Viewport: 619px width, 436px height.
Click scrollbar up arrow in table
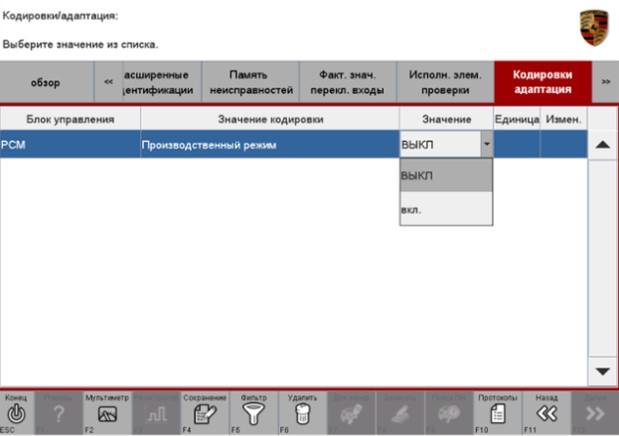602,145
